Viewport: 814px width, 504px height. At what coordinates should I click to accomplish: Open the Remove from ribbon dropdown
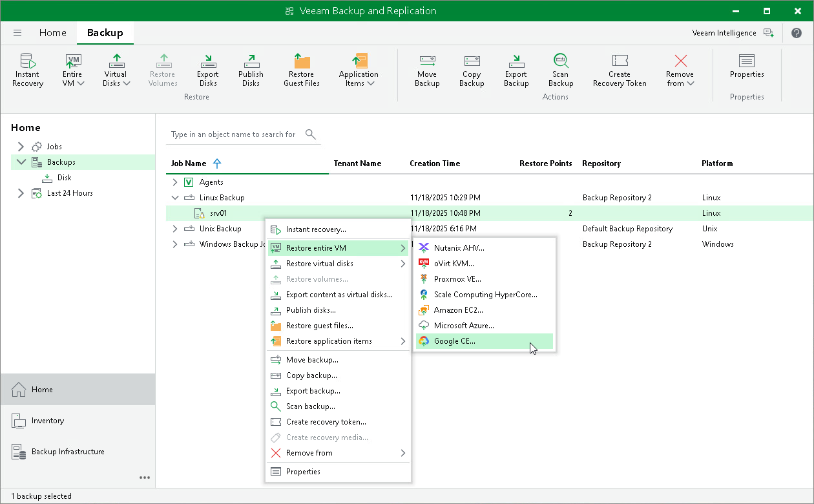click(680, 70)
